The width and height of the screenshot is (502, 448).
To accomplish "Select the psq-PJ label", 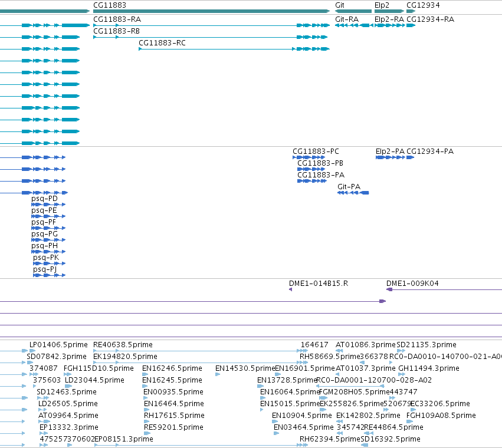I will click(44, 270).
